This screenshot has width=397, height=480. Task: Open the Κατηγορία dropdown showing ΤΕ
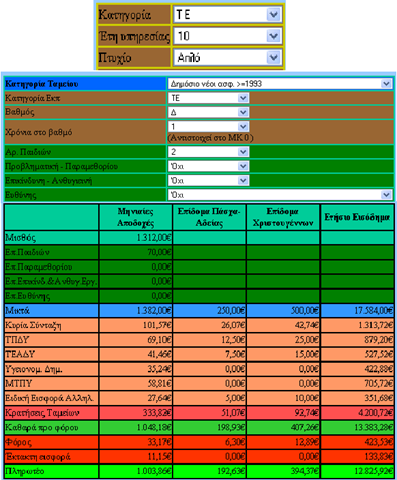click(x=228, y=15)
